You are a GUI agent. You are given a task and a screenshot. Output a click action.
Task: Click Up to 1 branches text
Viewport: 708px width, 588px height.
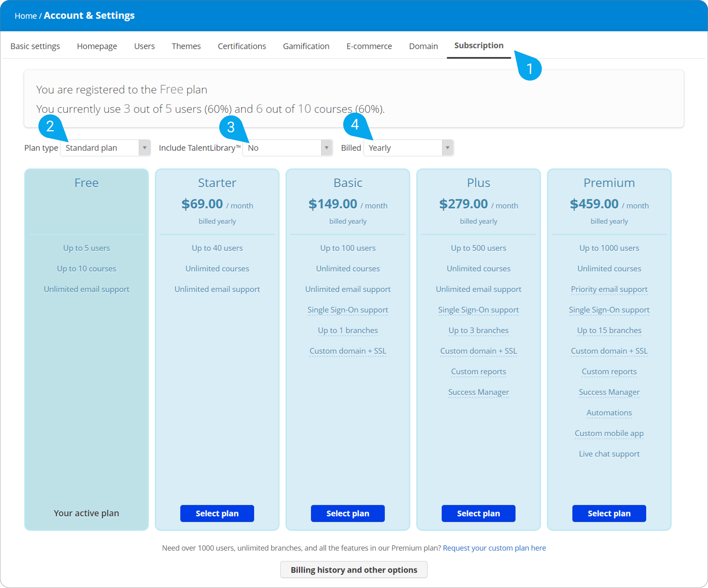pos(348,330)
